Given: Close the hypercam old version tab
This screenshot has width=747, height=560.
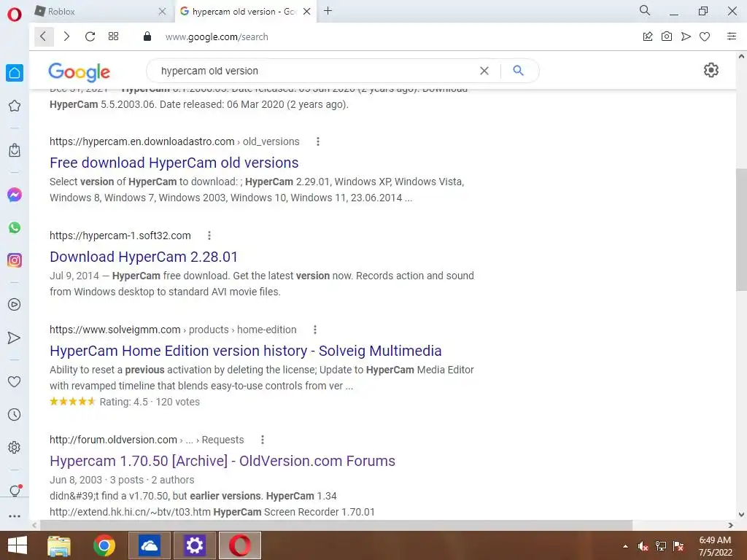Looking at the screenshot, I should click(307, 12).
